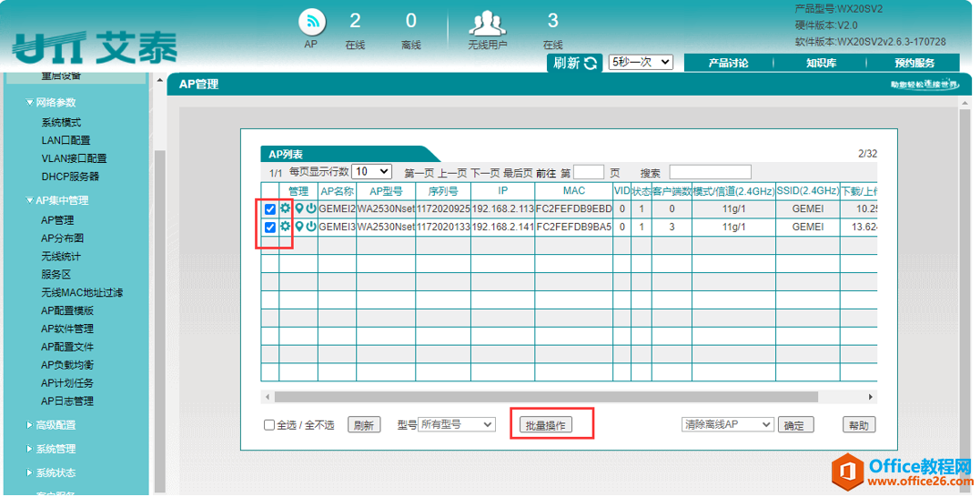This screenshot has width=980, height=497.
Task: Expand the 高级配置 sidebar section
Action: click(51, 425)
